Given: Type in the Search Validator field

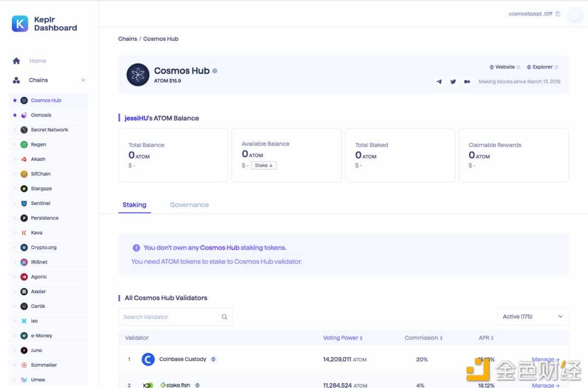Looking at the screenshot, I should click(x=169, y=317).
